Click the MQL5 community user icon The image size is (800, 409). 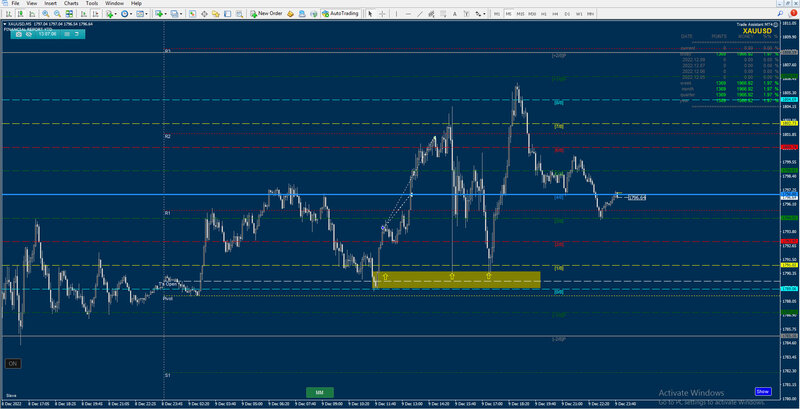tap(302, 14)
